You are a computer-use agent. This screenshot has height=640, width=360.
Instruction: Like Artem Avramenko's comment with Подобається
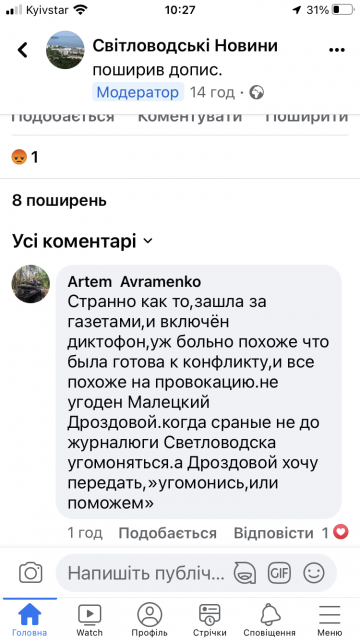click(x=167, y=533)
